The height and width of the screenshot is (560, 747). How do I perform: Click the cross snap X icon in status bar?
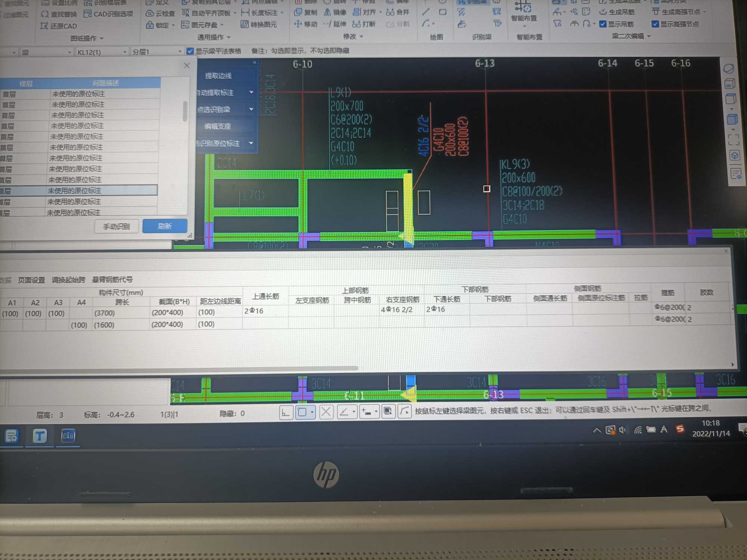tap(326, 412)
